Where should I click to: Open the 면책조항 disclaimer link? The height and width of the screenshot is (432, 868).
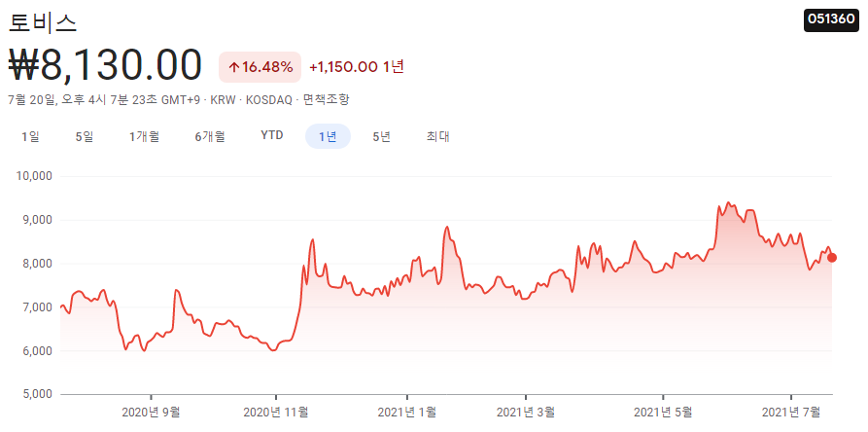[327, 100]
